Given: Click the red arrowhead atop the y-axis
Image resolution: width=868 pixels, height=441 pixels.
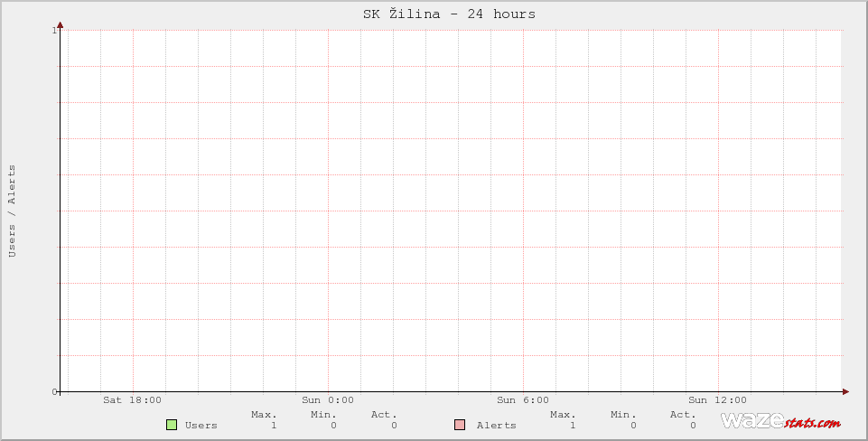Looking at the screenshot, I should click(61, 25).
